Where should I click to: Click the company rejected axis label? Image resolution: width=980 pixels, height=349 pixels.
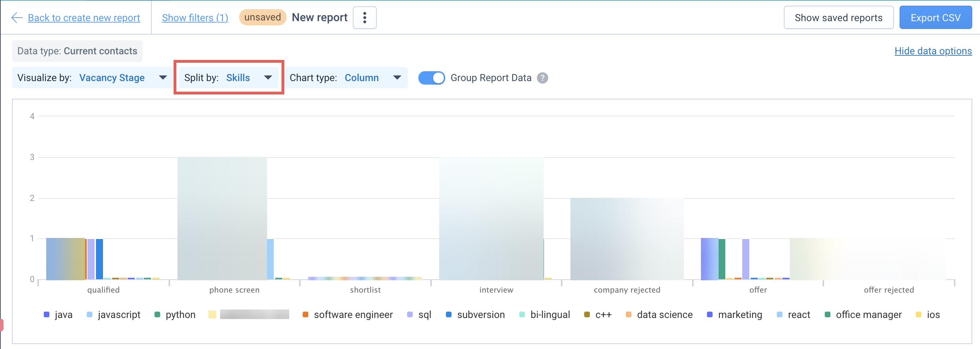pos(627,290)
